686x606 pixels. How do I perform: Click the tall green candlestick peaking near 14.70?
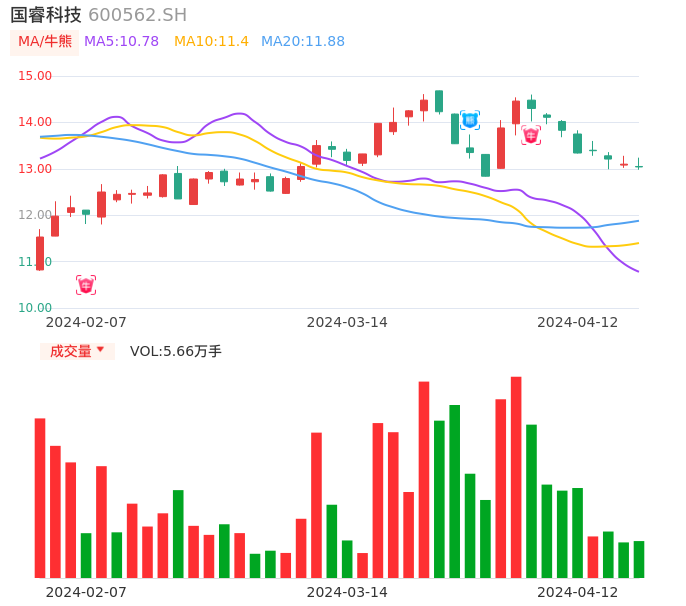[x=439, y=102]
